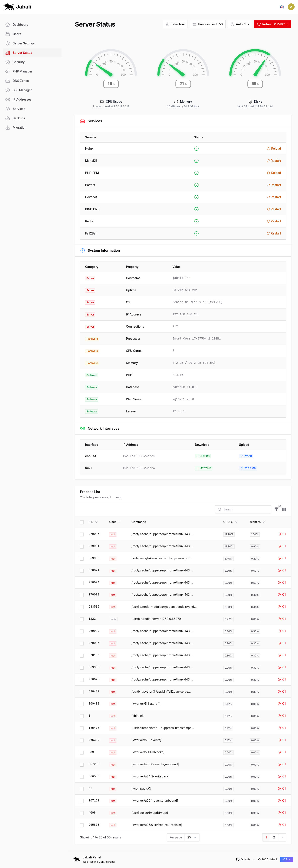Click next page arrow in pagination
The image size is (298, 868).
[282, 837]
